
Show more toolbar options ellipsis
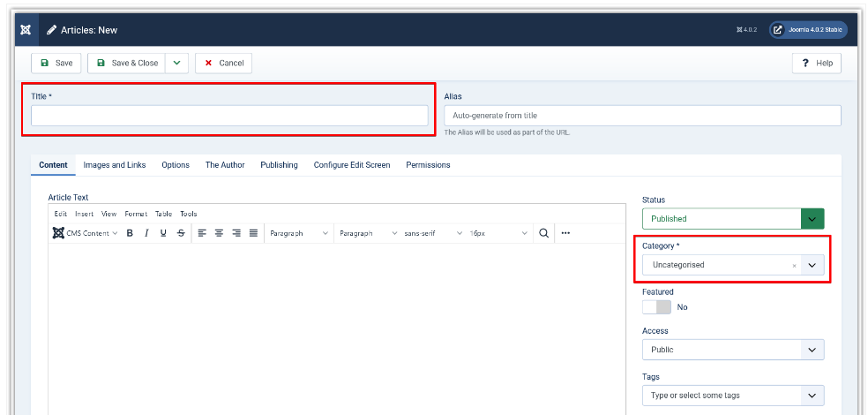point(565,233)
